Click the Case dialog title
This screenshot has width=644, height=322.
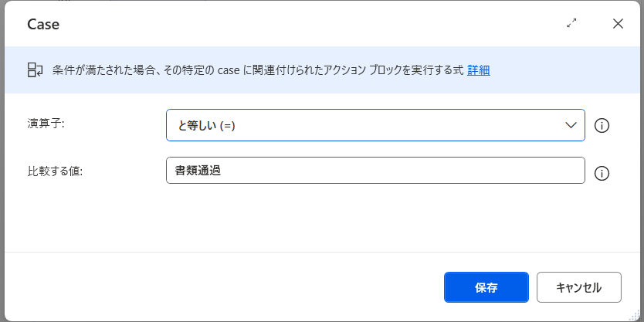point(43,24)
